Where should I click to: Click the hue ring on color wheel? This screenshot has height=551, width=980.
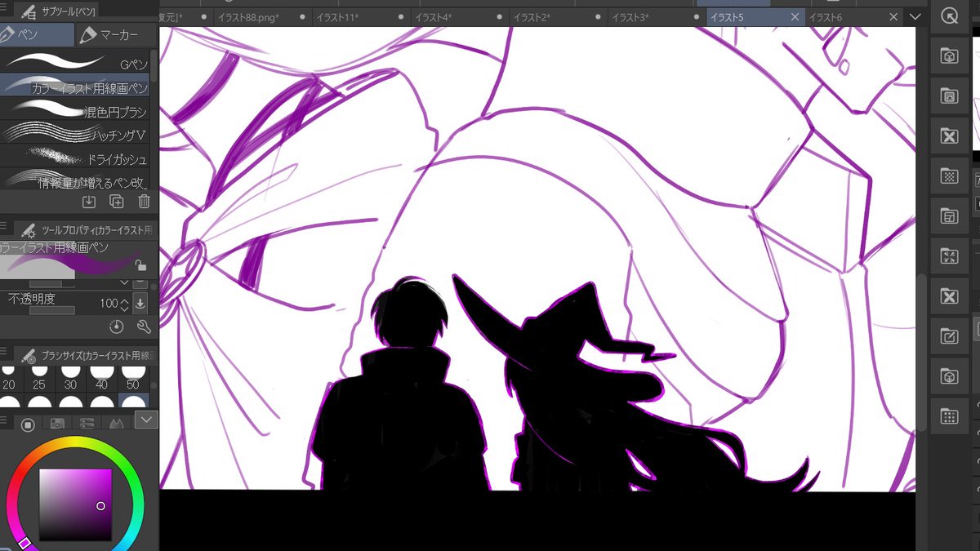pos(75,442)
